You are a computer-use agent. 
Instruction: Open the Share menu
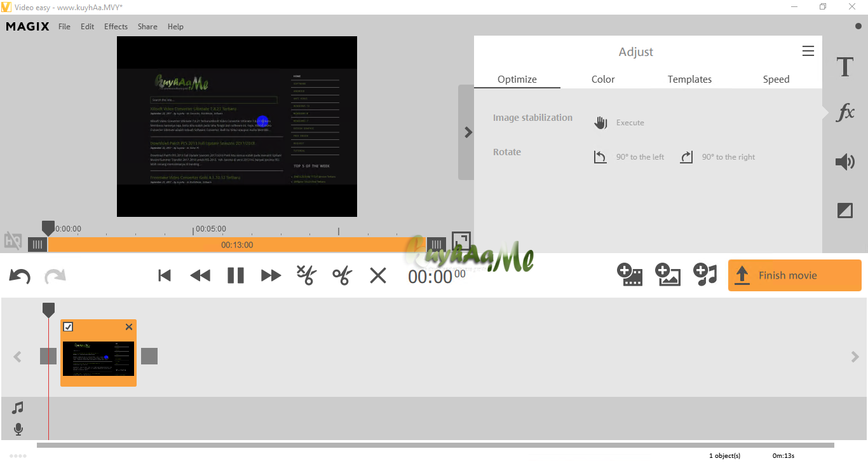point(147,27)
